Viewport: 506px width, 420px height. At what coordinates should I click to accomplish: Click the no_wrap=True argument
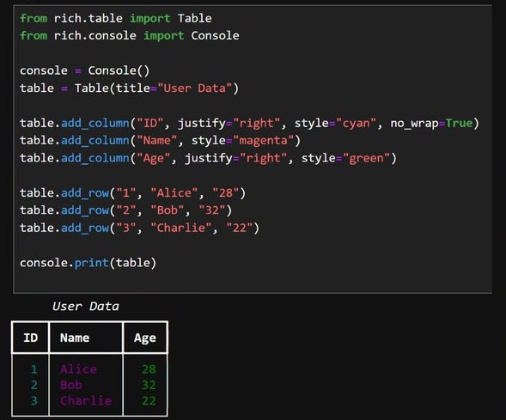(x=431, y=123)
